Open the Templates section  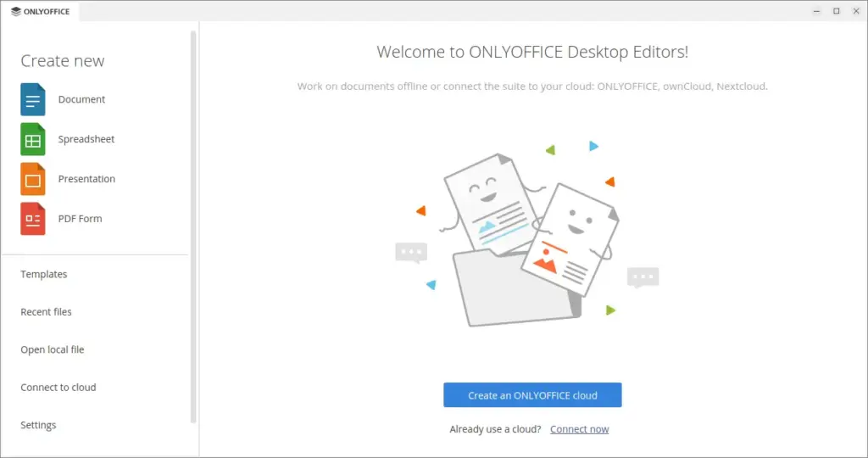(44, 274)
